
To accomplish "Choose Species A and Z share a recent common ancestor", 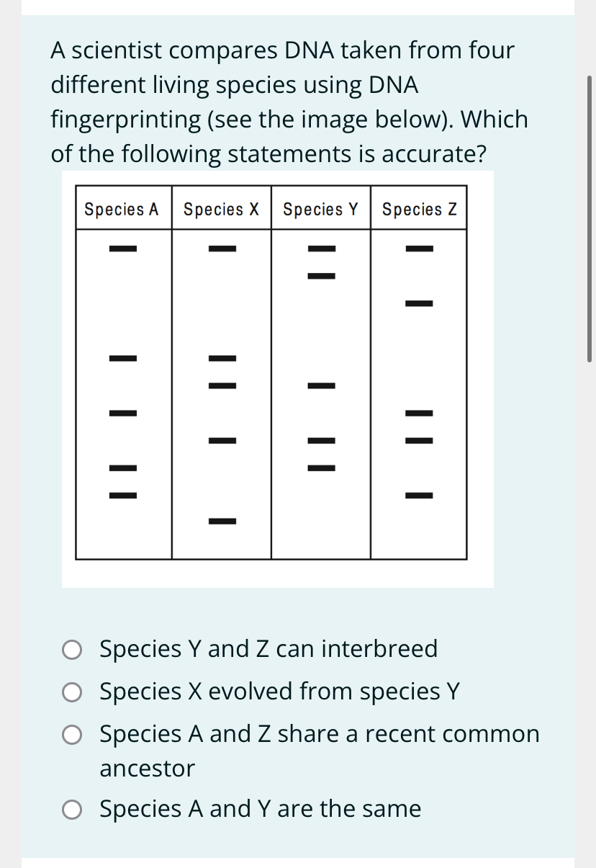I will pyautogui.click(x=72, y=735).
